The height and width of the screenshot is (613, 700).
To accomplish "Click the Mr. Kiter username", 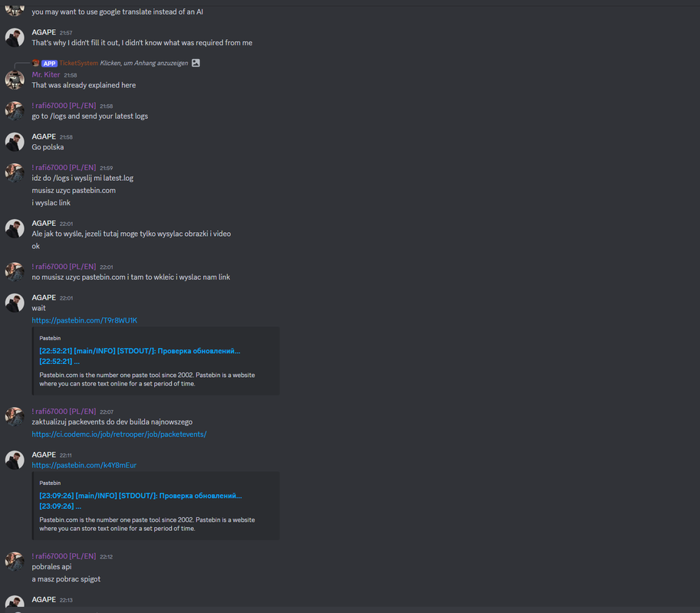I will [x=45, y=74].
